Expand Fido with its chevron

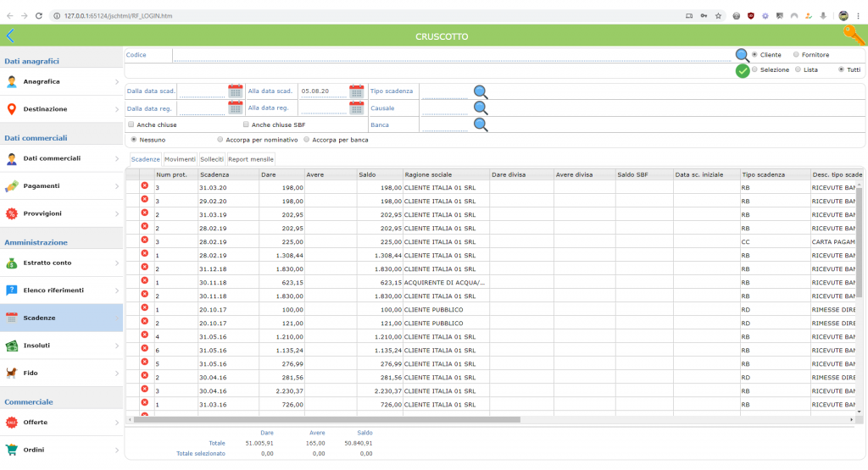click(x=117, y=373)
